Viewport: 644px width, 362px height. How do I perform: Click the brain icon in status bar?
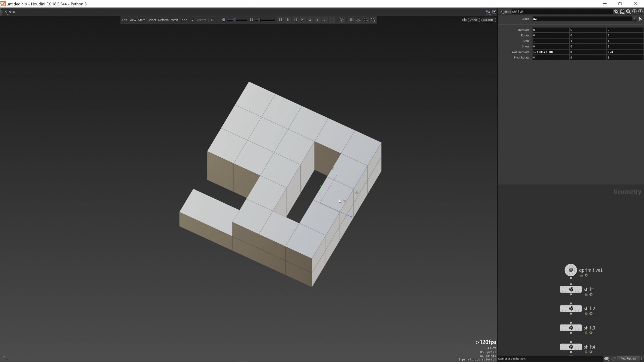(607, 358)
